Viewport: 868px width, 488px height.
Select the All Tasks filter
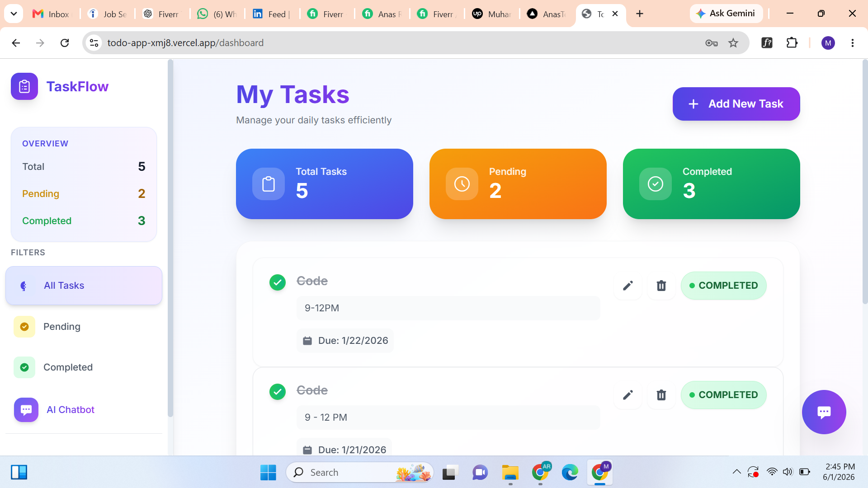84,286
